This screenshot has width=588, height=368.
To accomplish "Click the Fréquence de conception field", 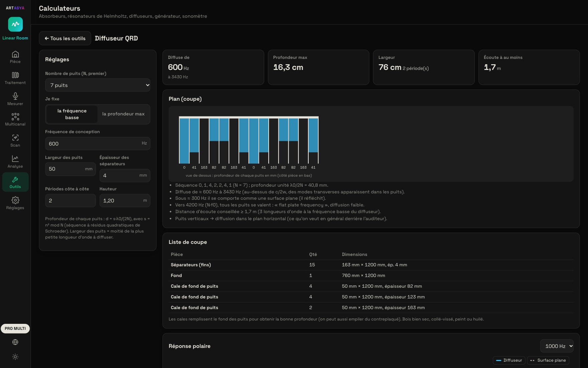I will [98, 144].
